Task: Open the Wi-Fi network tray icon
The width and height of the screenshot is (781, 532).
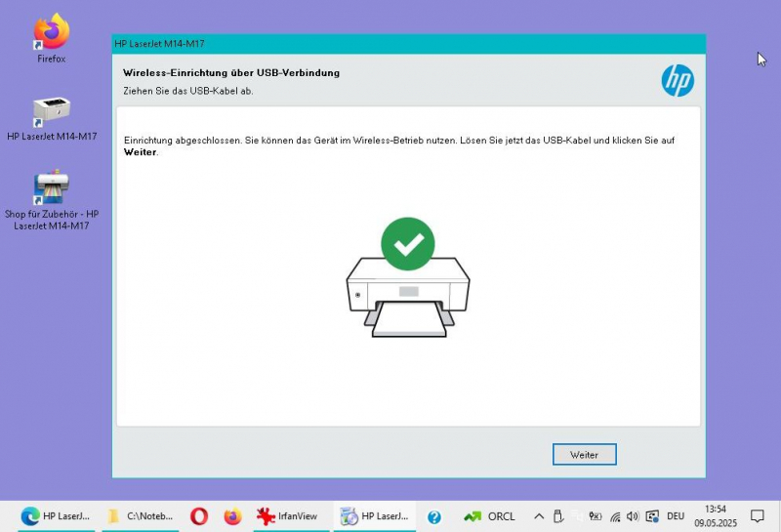Action: coord(616,516)
